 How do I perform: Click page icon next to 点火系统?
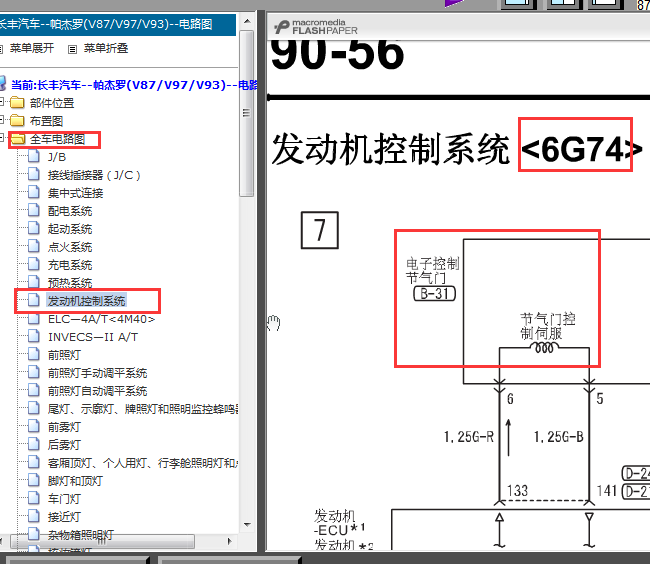34,246
